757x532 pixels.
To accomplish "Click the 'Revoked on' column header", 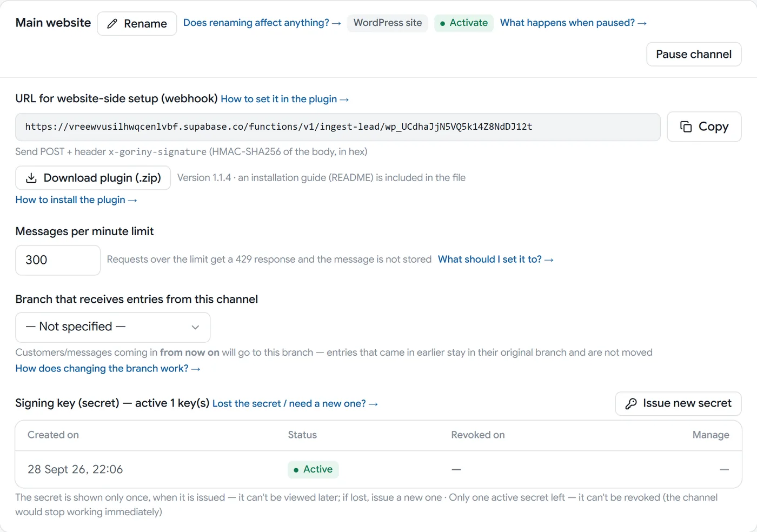I will coord(478,435).
